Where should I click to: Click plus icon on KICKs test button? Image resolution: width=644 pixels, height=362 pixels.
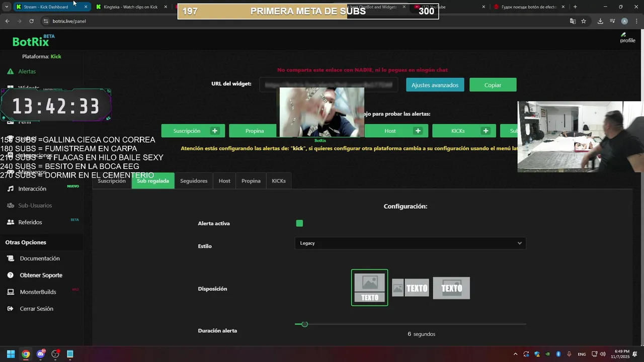click(486, 131)
